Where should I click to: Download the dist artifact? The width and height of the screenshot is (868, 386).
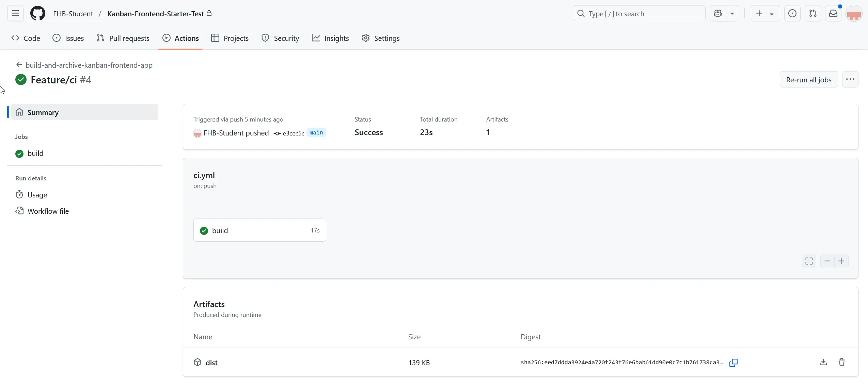[x=823, y=362]
